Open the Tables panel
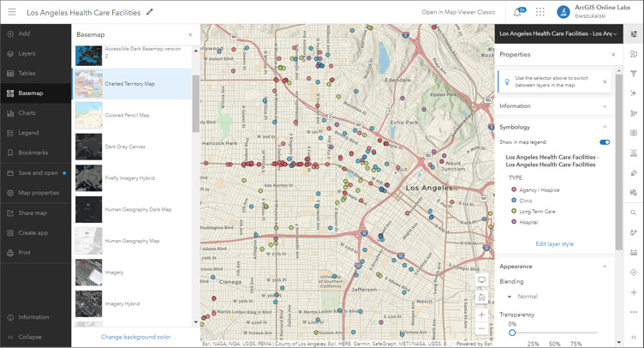Viewport: 644px width, 348px height. click(x=35, y=73)
